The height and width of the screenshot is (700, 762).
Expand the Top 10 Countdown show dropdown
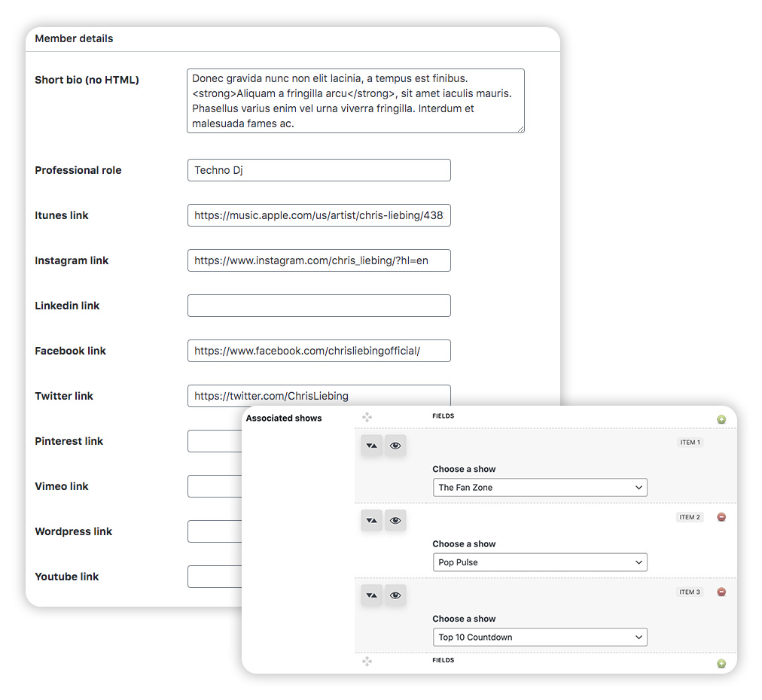540,638
